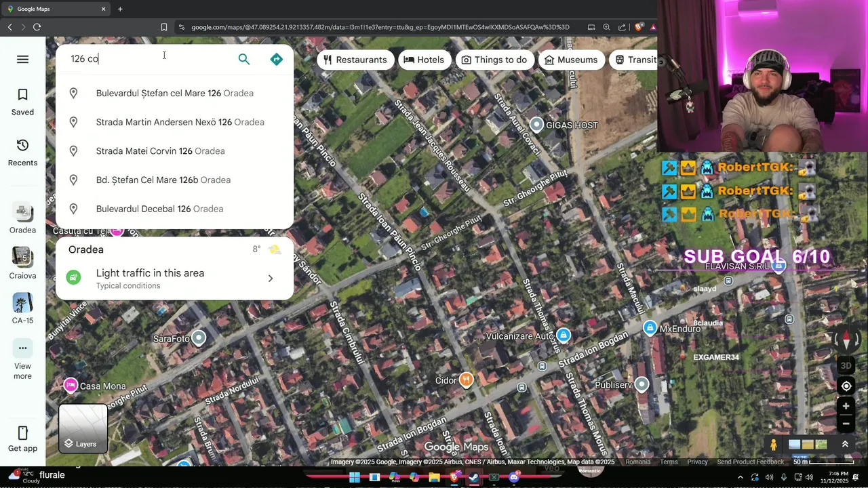Click the Casa Mona hotel marker

pos(70,386)
